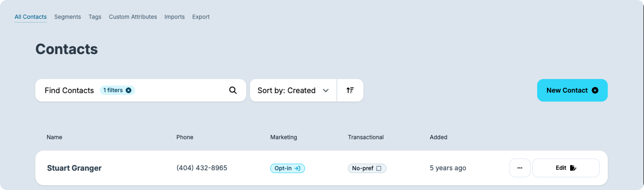
Task: Open Stuart Granger contact name
Action: pyautogui.click(x=74, y=168)
